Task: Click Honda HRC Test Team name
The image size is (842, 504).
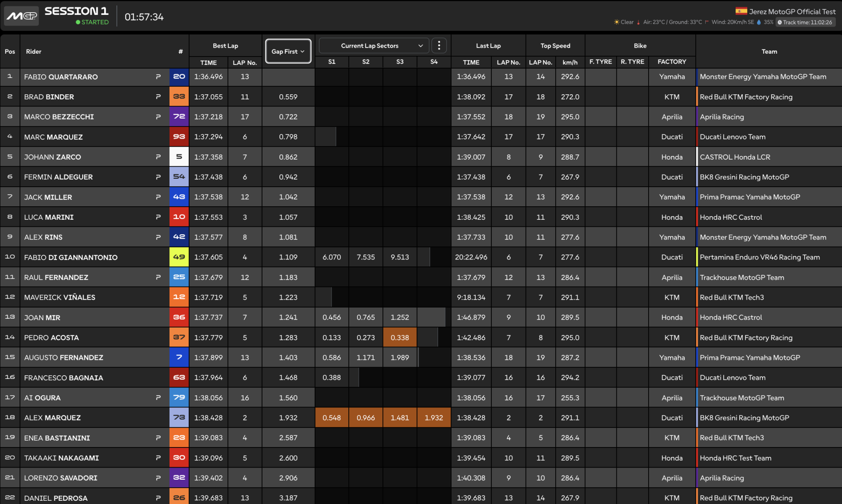Action: 736,458
